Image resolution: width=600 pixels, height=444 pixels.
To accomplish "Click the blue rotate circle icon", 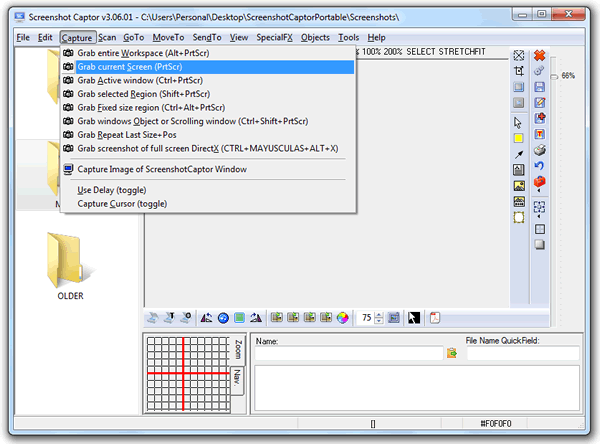I will coord(223,318).
